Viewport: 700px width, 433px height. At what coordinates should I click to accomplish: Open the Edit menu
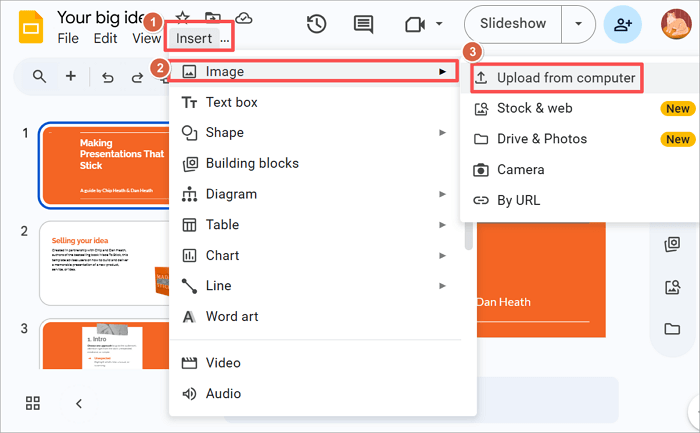point(105,38)
